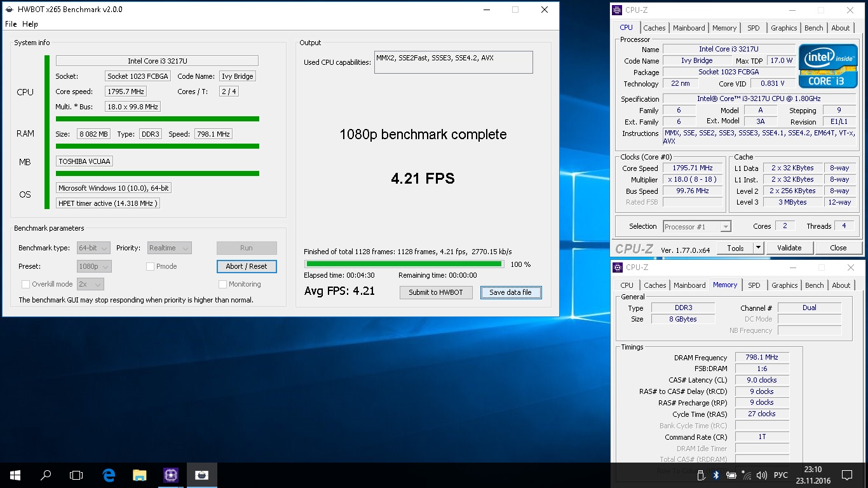This screenshot has height=488, width=868.
Task: Open the HWBOT Help menu
Action: point(30,24)
